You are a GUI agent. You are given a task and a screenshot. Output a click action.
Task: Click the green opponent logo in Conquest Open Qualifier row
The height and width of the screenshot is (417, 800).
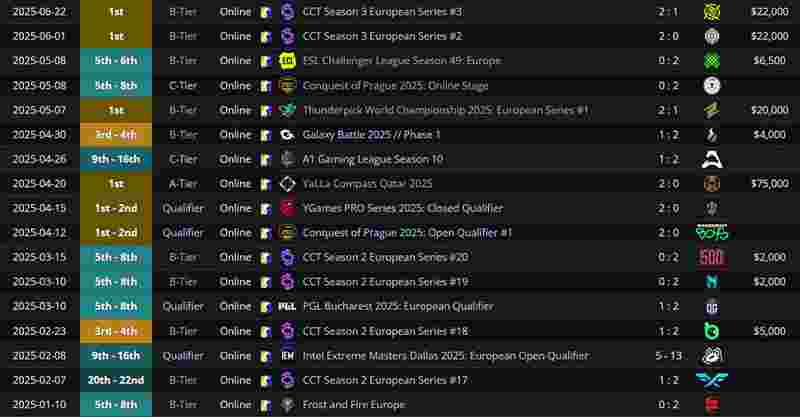(x=712, y=233)
